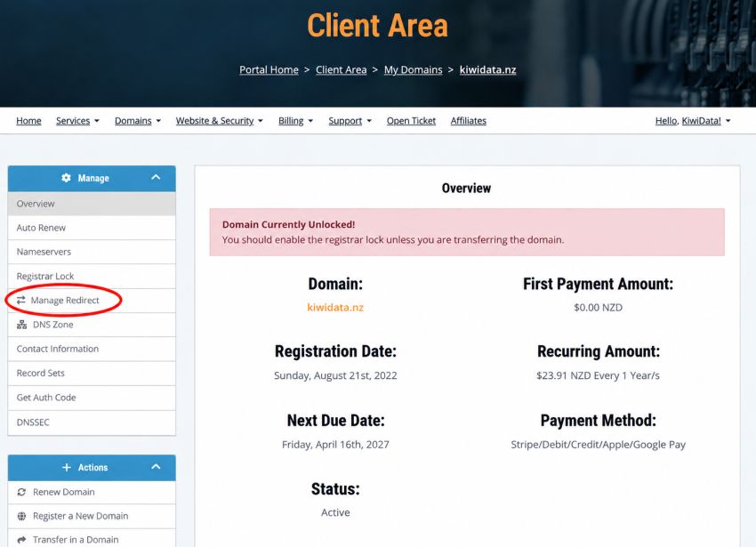Collapse the Manage panel chevron

point(156,178)
